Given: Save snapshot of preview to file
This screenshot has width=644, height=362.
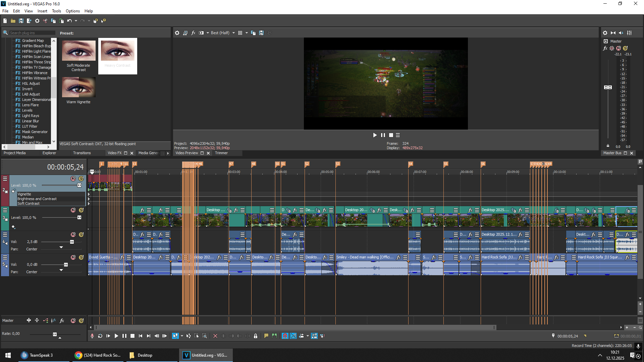Looking at the screenshot, I should (261, 33).
